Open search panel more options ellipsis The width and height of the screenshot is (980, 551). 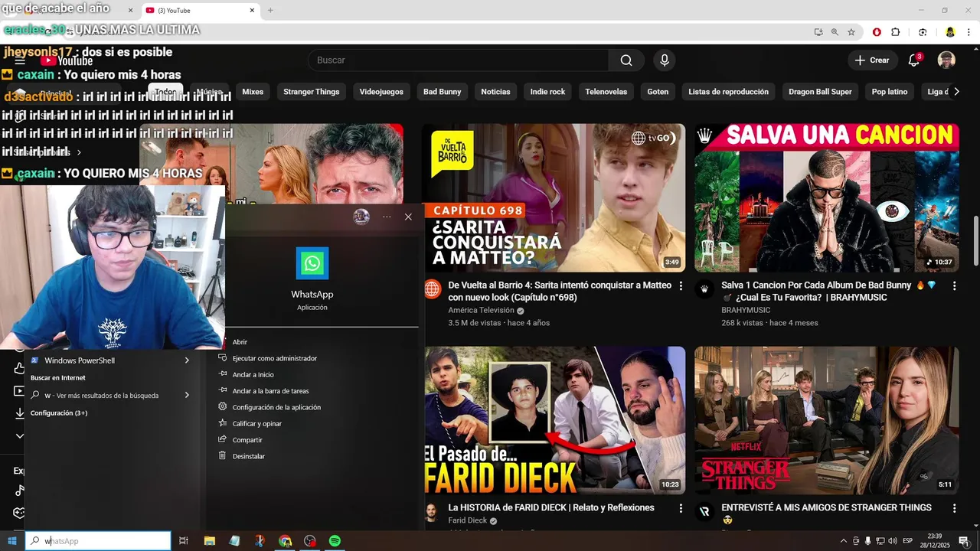tap(387, 217)
